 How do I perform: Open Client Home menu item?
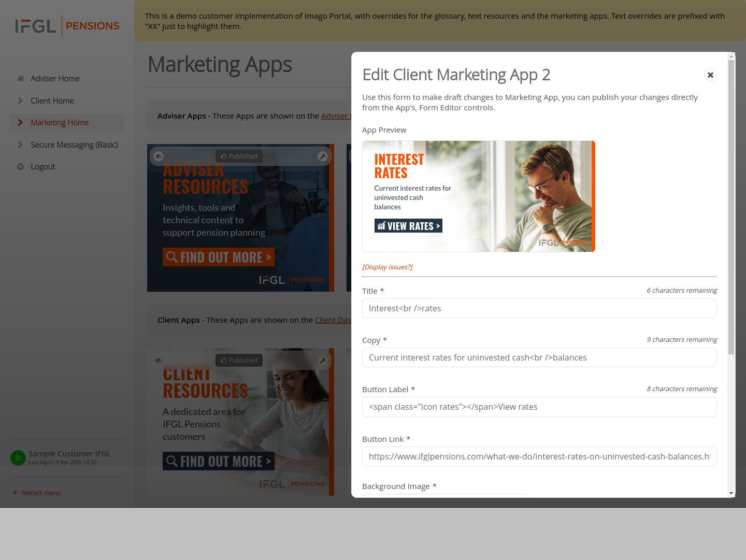pos(52,101)
